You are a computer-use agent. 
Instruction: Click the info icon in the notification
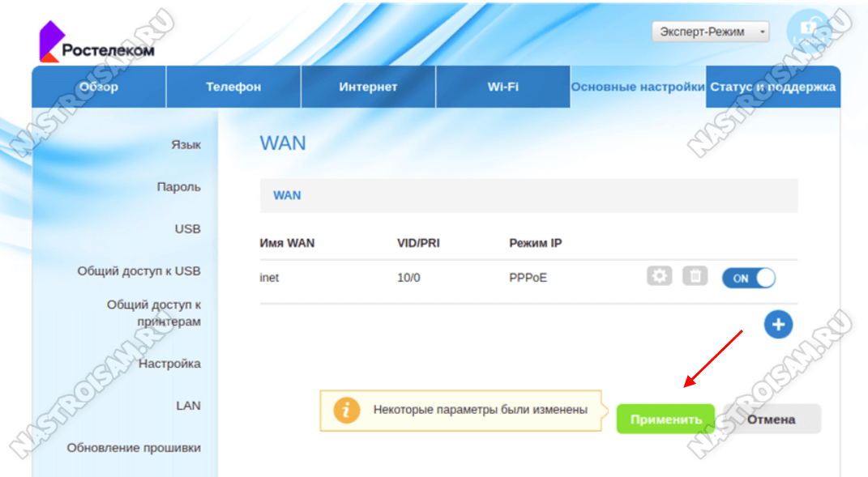coord(346,411)
